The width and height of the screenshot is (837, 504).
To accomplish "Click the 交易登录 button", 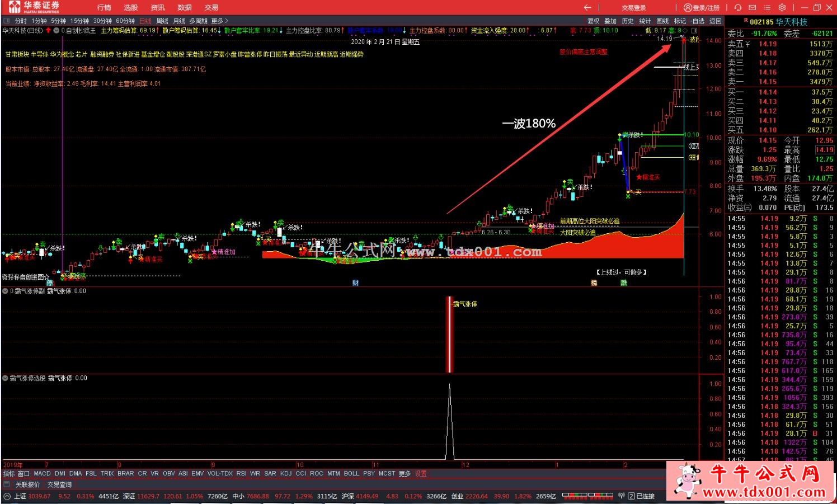I will [634, 8].
